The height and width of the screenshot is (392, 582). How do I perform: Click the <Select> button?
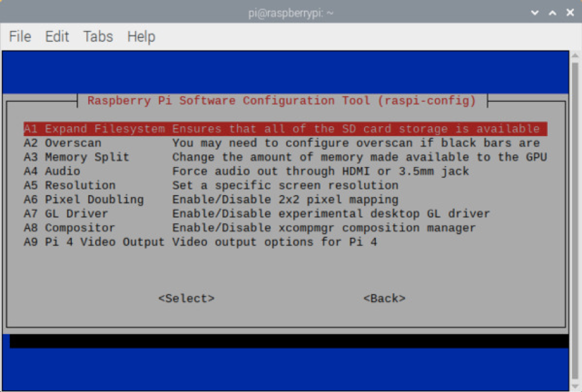186,298
